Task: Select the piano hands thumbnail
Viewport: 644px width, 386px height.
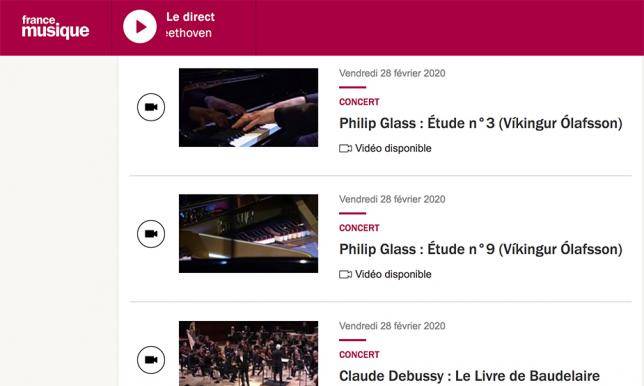Action: [x=248, y=108]
